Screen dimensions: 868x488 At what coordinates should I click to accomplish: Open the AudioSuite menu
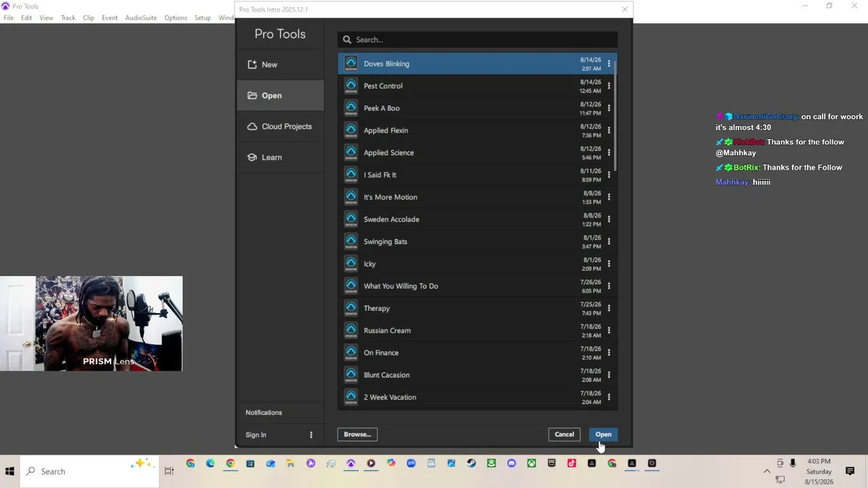(x=140, y=18)
